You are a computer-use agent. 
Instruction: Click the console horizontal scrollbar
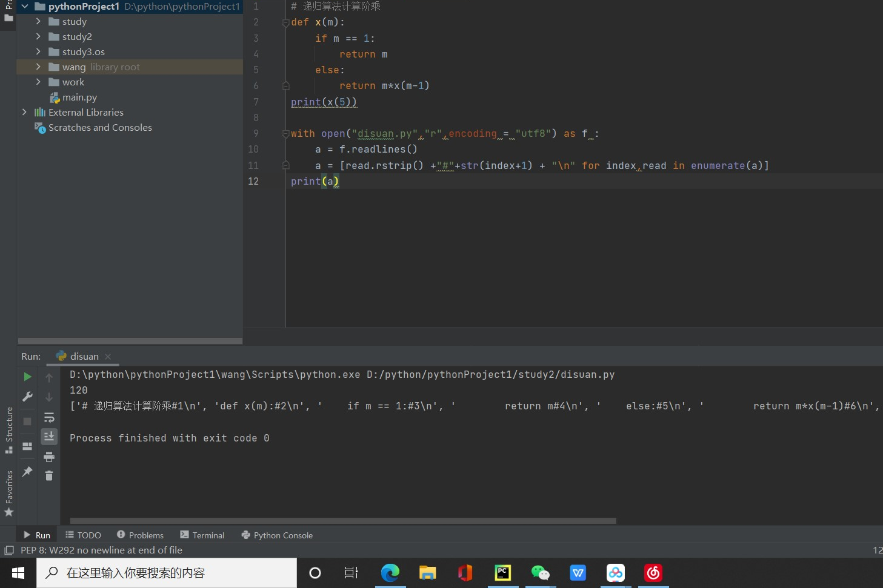click(343, 521)
